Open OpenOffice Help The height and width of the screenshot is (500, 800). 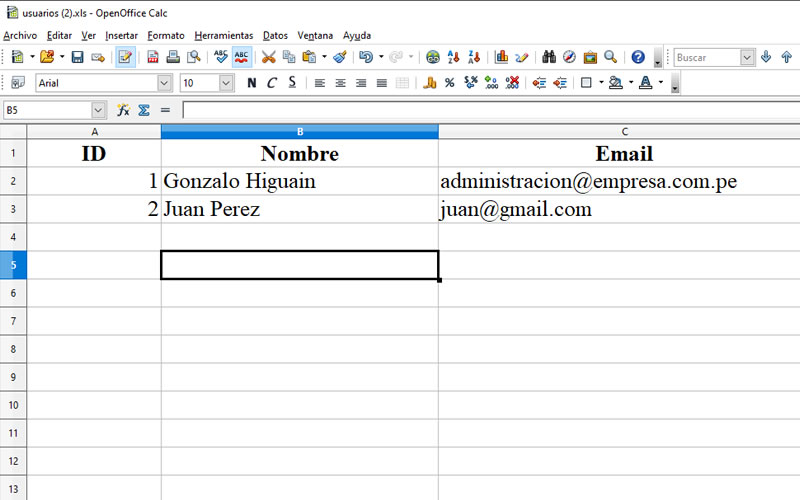pyautogui.click(x=638, y=57)
